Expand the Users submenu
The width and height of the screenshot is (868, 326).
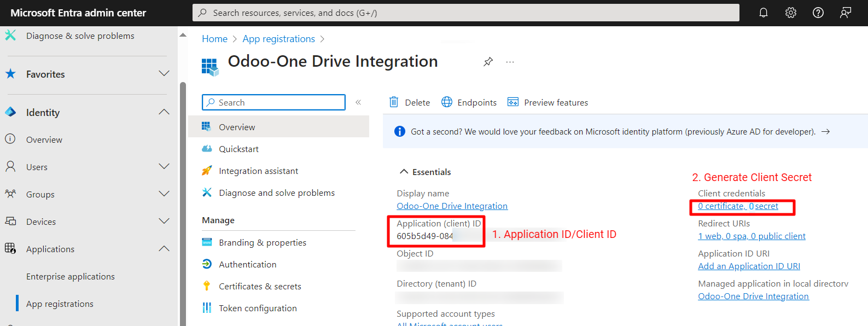tap(164, 167)
